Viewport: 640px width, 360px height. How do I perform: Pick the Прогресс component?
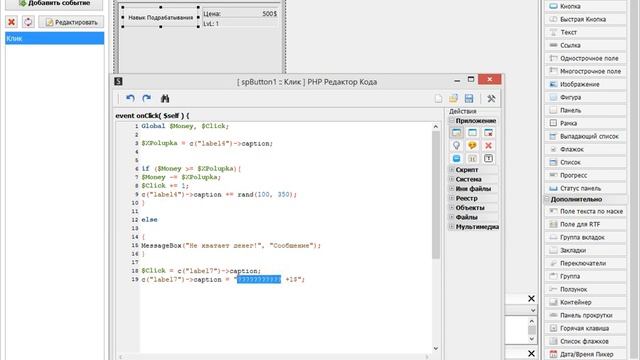585,175
